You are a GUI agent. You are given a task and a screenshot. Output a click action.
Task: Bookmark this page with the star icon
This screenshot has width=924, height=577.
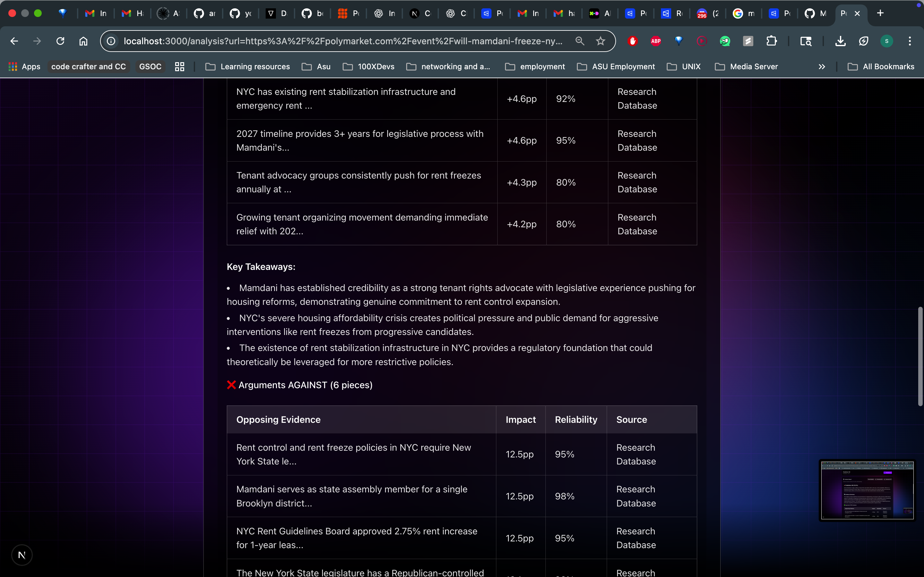pyautogui.click(x=600, y=41)
